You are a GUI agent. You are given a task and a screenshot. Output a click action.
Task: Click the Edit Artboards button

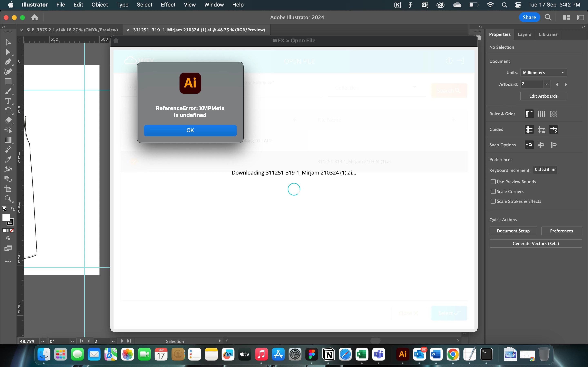[x=543, y=96]
